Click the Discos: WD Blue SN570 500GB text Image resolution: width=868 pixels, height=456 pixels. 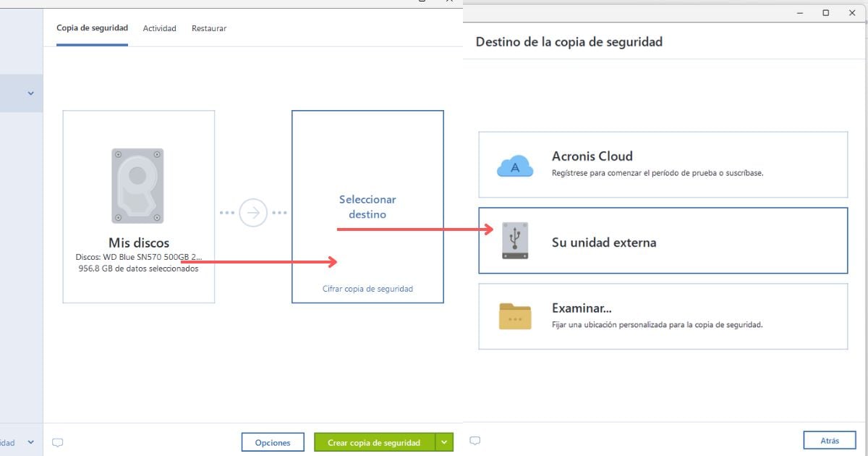[x=139, y=257]
